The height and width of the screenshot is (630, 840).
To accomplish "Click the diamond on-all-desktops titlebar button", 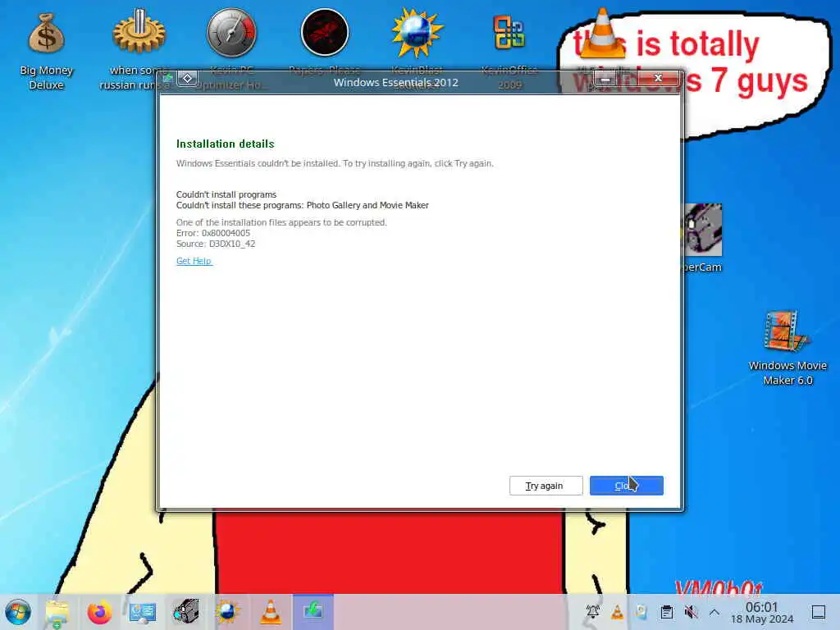I will (x=187, y=78).
